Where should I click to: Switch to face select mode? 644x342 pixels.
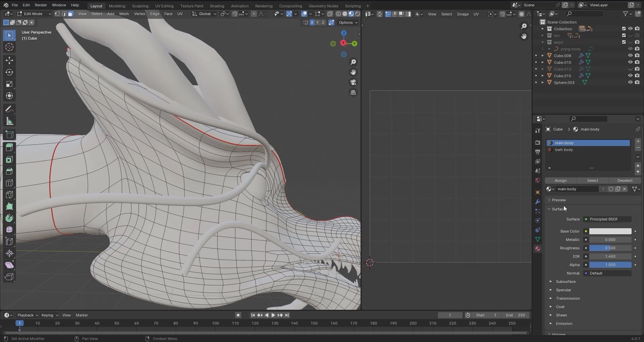tap(70, 14)
